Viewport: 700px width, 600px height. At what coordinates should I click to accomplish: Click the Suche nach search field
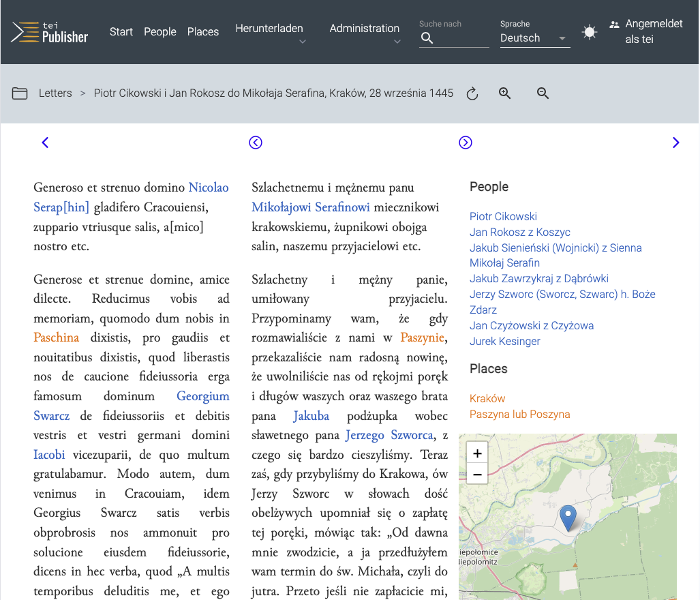pos(461,38)
